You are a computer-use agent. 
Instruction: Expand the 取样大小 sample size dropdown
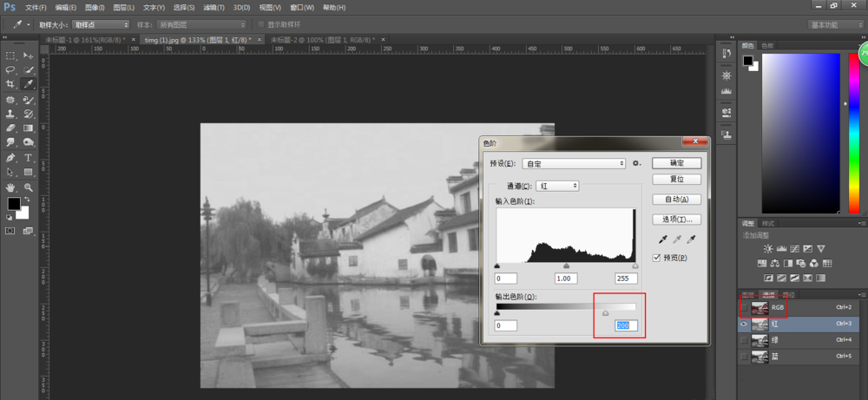point(100,24)
